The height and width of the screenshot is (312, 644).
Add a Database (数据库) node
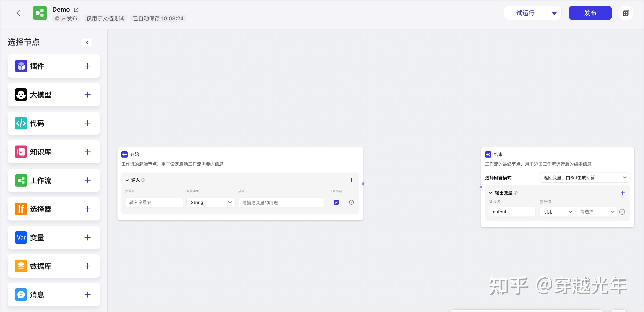(87, 266)
